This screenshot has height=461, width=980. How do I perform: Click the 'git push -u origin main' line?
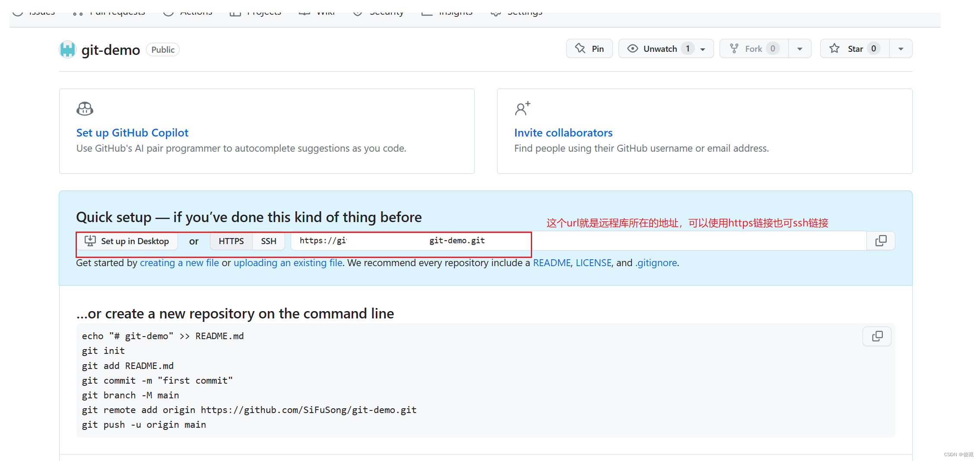[144, 425]
